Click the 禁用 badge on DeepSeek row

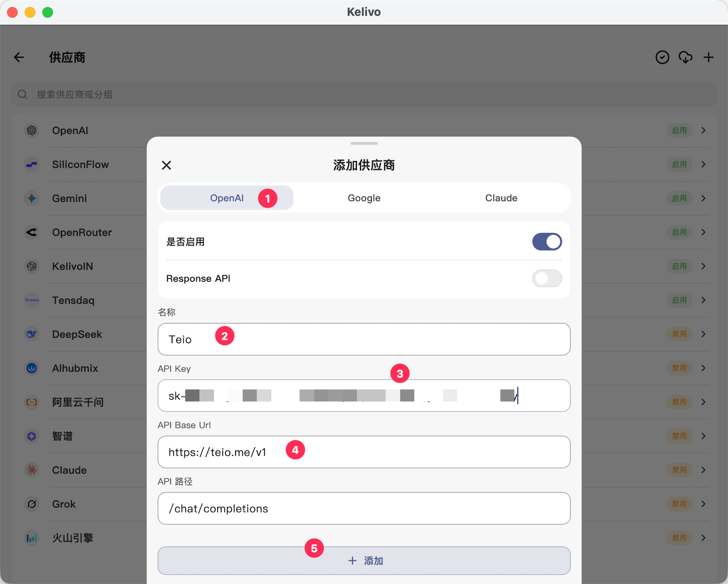pos(679,334)
